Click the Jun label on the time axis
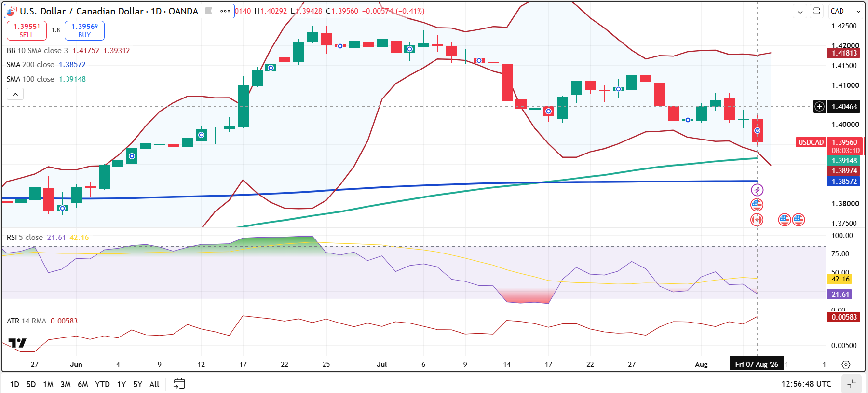Image resolution: width=868 pixels, height=393 pixels. pos(76,365)
